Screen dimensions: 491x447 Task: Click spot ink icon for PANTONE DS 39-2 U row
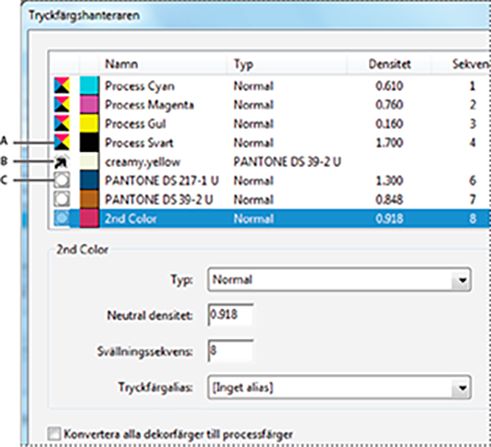[62, 199]
